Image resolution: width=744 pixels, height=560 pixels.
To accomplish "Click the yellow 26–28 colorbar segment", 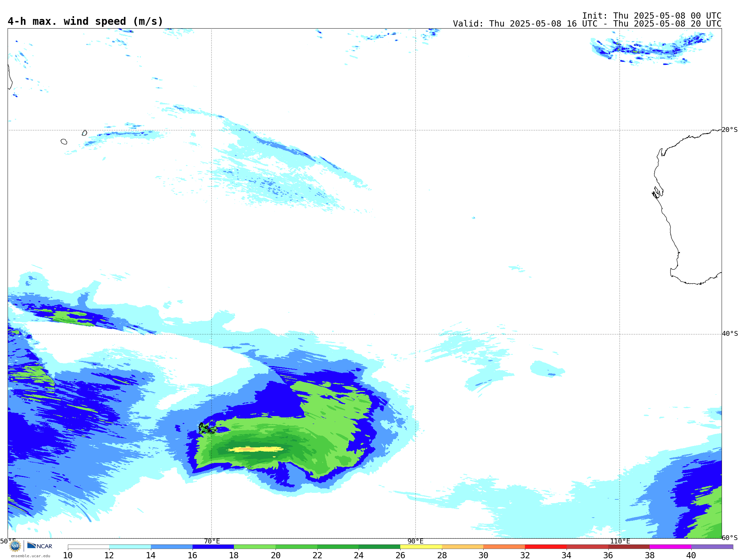I will coord(421,547).
